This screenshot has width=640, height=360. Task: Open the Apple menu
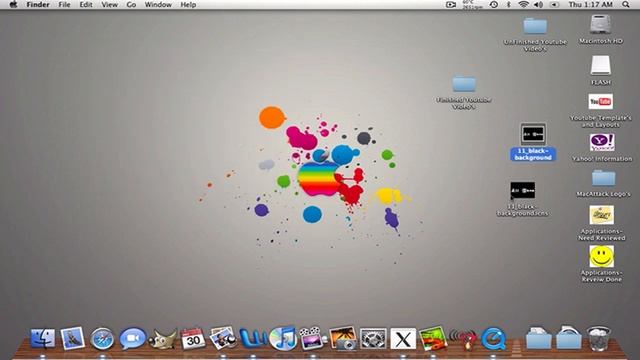(13, 4)
